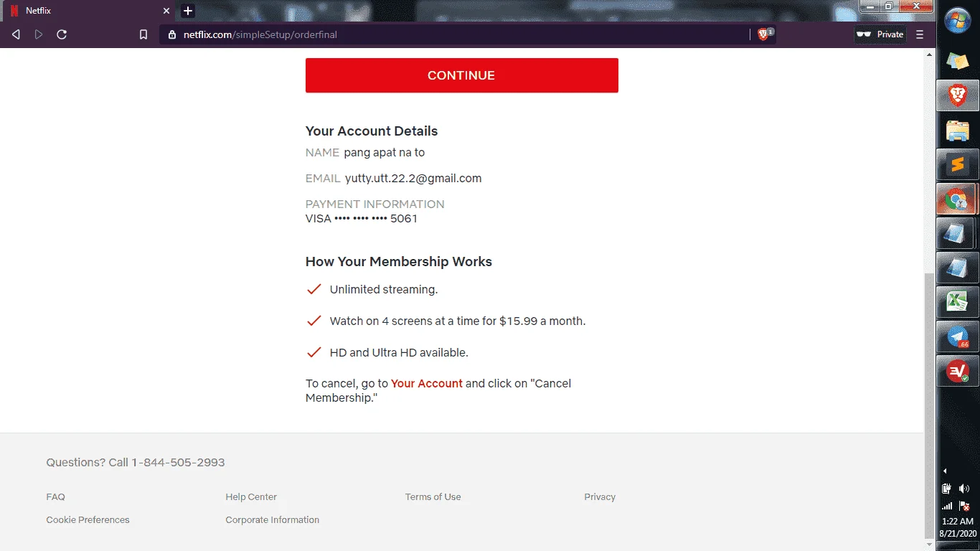This screenshot has width=980, height=551.
Task: Open the Windows Start orb
Action: click(x=958, y=21)
